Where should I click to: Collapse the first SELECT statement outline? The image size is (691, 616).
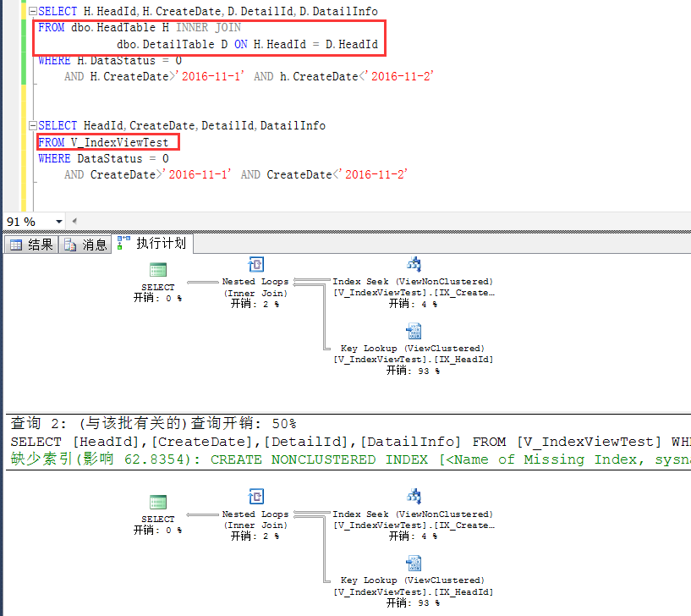(33, 12)
